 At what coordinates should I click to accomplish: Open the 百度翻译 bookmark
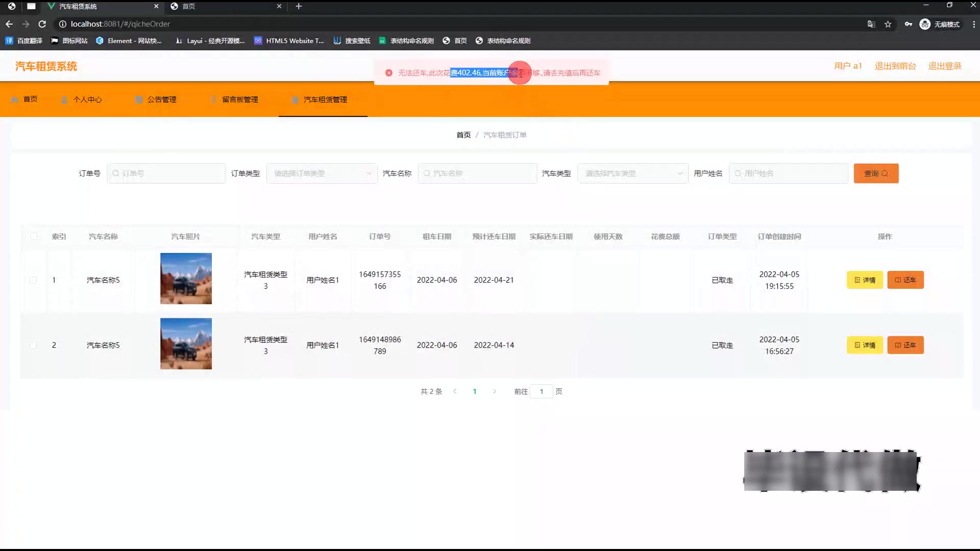pyautogui.click(x=23, y=41)
